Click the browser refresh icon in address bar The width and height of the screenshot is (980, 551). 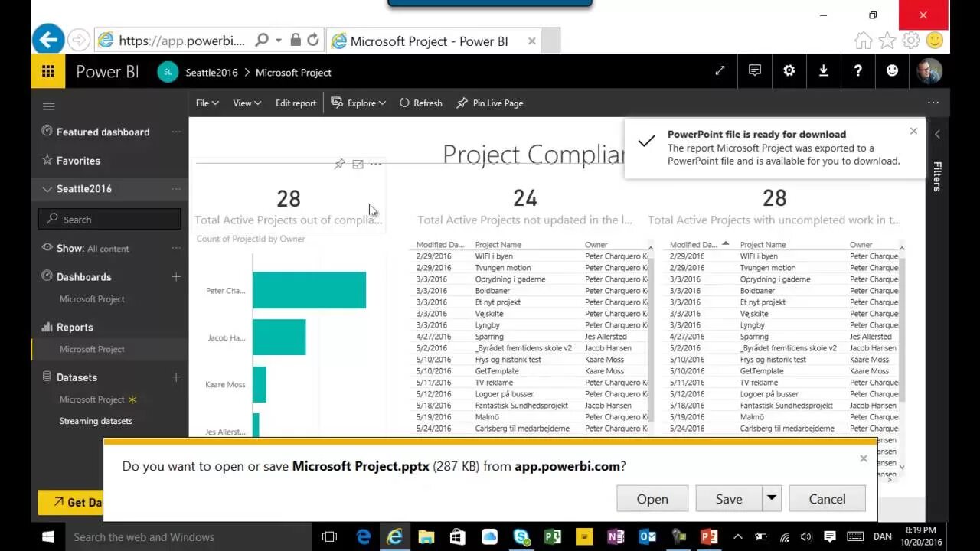[x=313, y=40]
